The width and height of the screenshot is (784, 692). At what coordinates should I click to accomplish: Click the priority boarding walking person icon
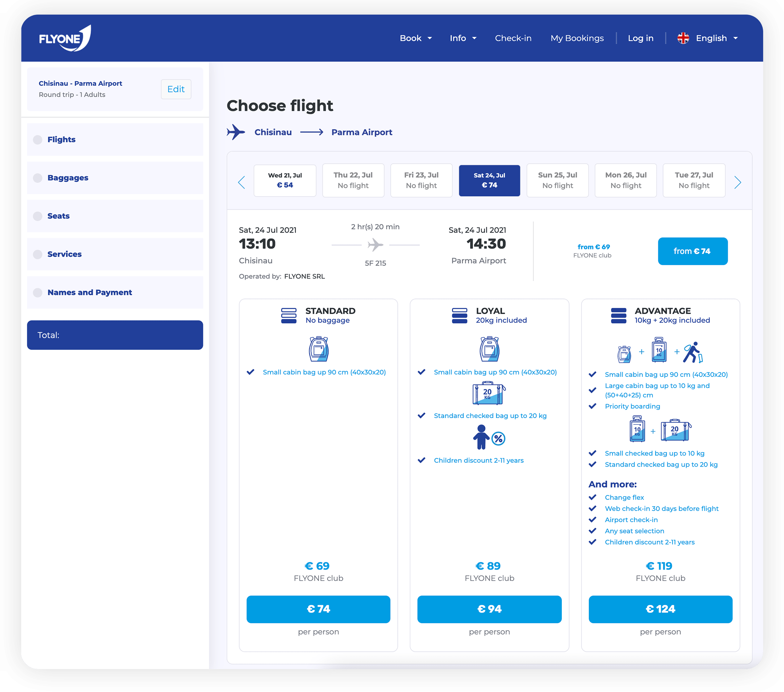click(693, 352)
